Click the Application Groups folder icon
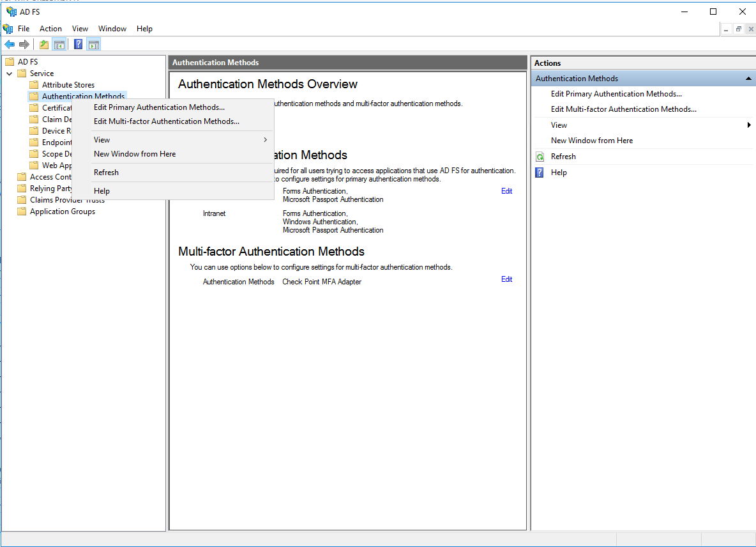The image size is (756, 547). [x=22, y=212]
